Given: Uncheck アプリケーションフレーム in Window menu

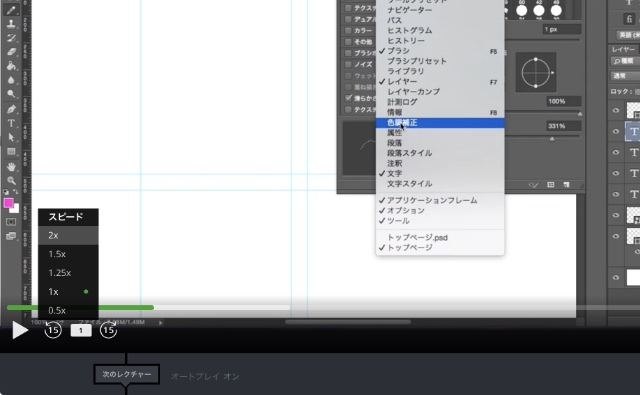Looking at the screenshot, I should (x=440, y=200).
